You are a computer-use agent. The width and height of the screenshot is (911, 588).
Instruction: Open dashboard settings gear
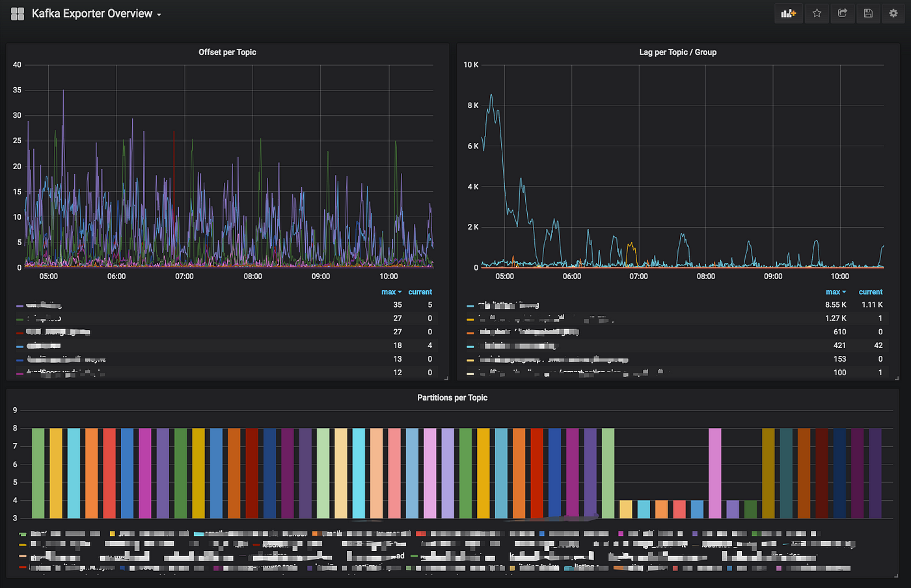tap(893, 13)
